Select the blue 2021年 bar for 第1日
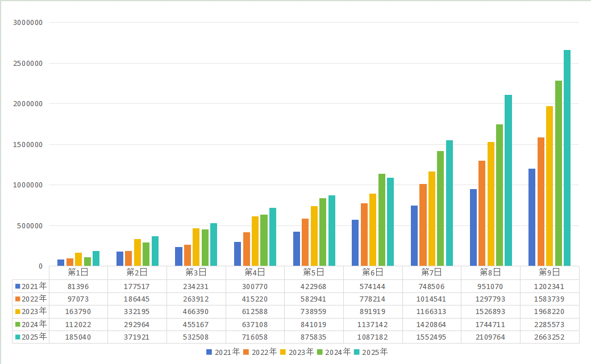Image resolution: width=591 pixels, height=364 pixels. click(x=61, y=263)
